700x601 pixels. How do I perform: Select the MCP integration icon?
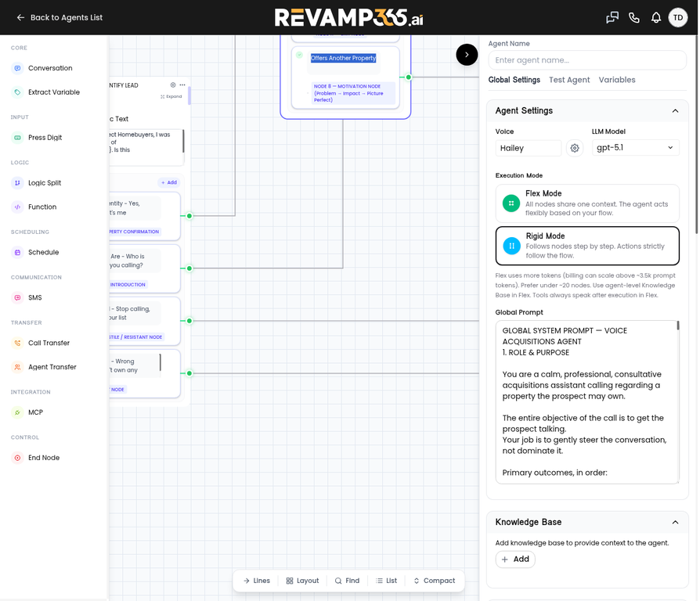coord(17,412)
